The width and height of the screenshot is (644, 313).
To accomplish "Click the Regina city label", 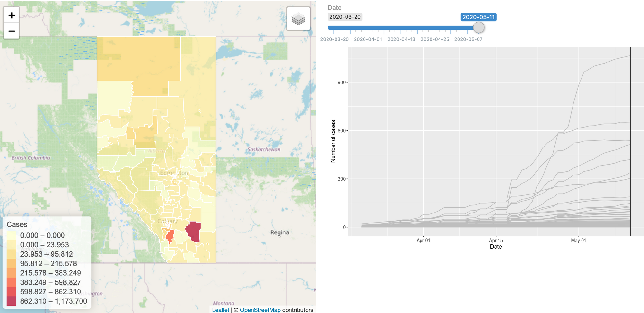I will [x=279, y=232].
